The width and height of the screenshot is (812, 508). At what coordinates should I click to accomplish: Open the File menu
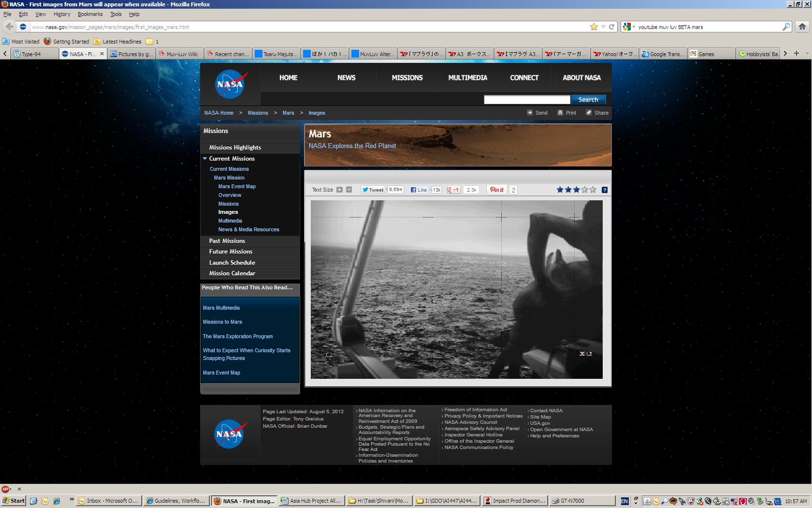tap(7, 14)
